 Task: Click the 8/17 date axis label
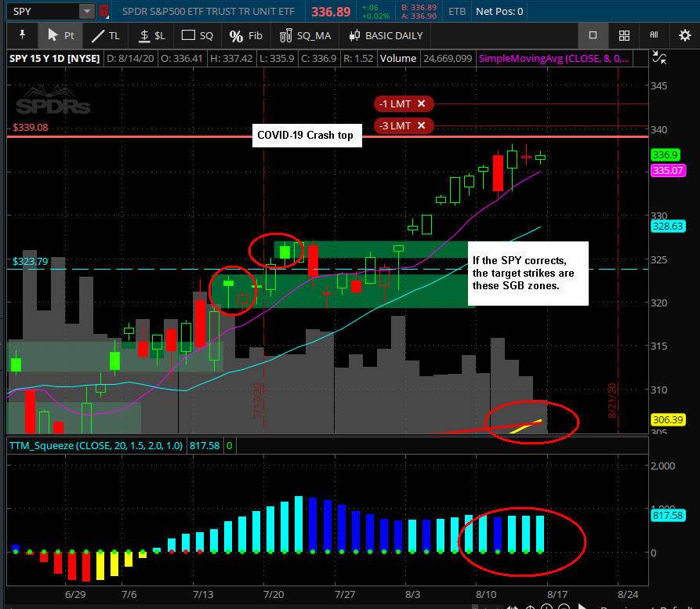tap(557, 595)
